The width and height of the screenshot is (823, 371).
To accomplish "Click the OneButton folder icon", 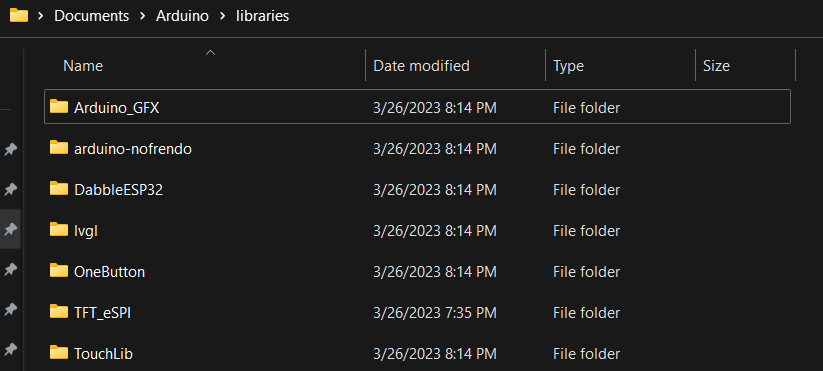I will [x=59, y=271].
